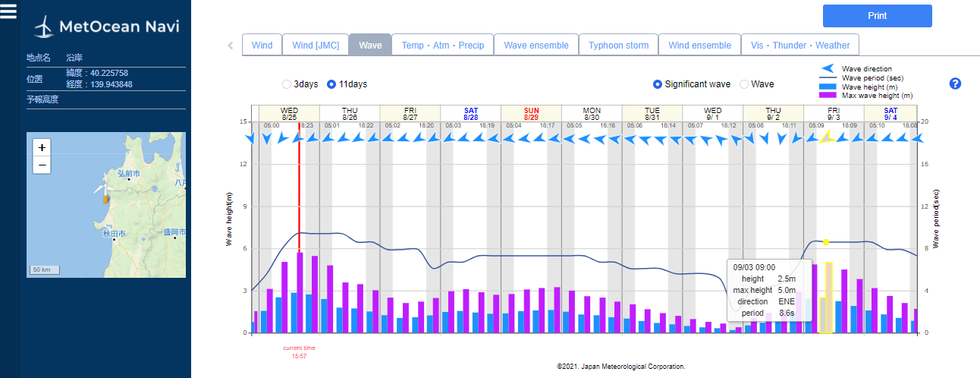Open the Wind tab

coord(262,45)
